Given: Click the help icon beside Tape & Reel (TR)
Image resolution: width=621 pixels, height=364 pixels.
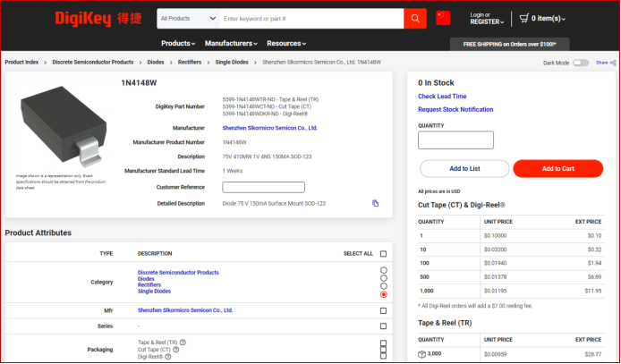Looking at the screenshot, I should point(183,343).
